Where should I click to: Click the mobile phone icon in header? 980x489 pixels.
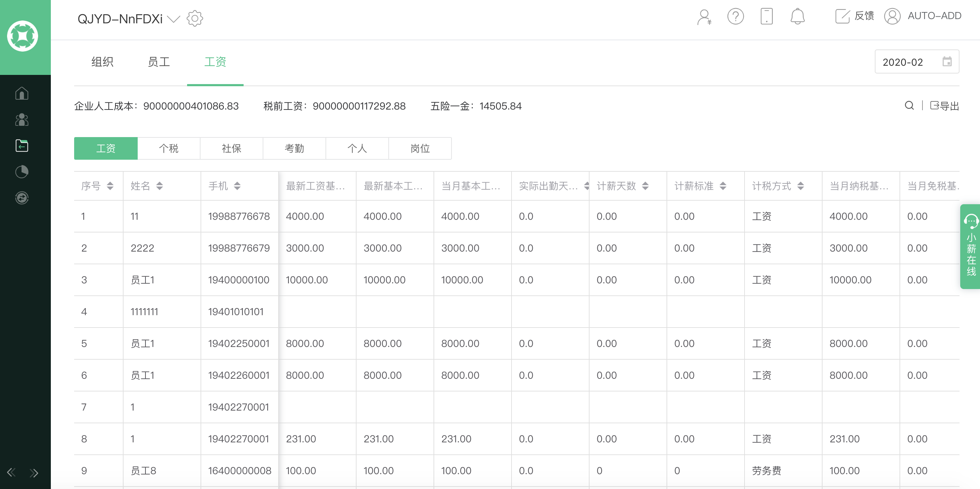[766, 17]
